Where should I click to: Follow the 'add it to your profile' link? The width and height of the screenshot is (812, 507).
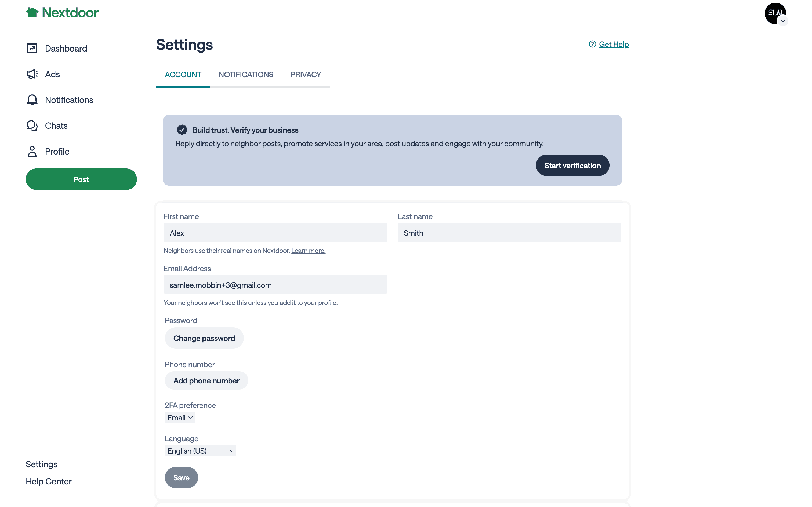tap(308, 303)
